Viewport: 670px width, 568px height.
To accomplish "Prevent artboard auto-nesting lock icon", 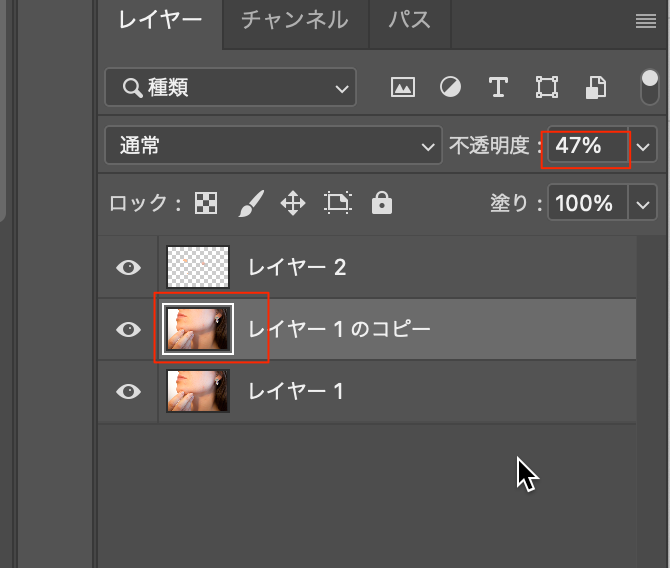I will click(x=338, y=204).
